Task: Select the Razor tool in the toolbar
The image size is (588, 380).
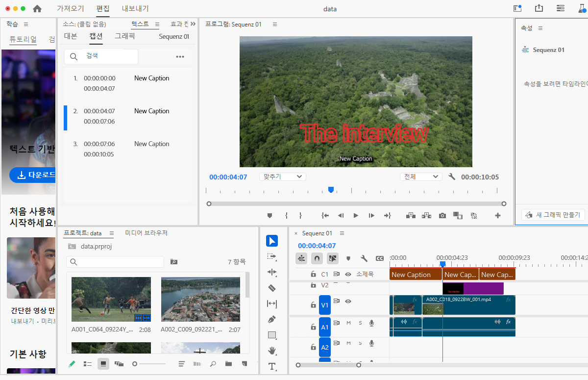Action: click(272, 288)
